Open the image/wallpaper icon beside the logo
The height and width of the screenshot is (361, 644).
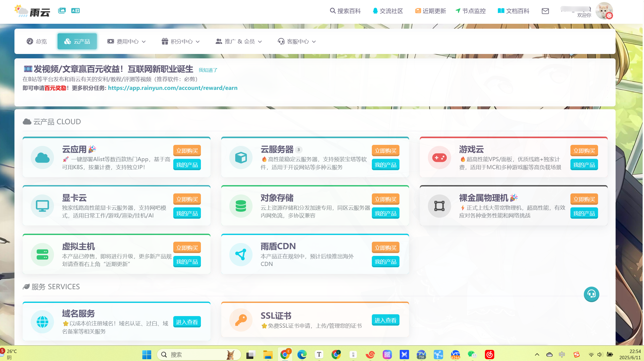62,11
